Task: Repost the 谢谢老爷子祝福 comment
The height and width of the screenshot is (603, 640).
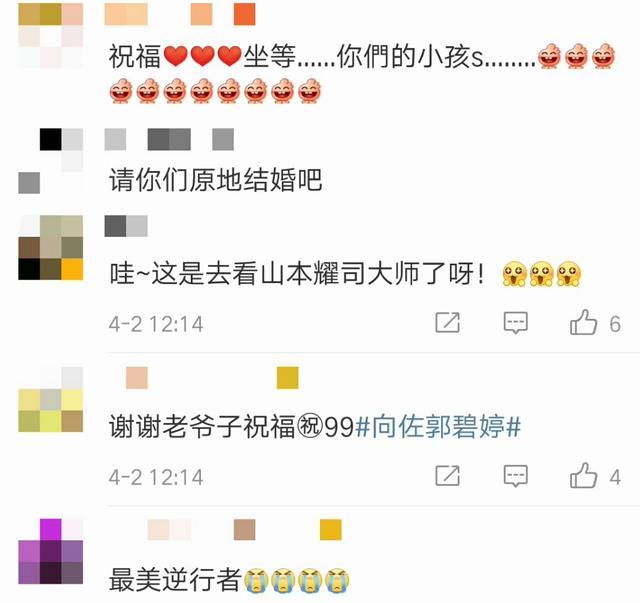Action: [x=447, y=476]
